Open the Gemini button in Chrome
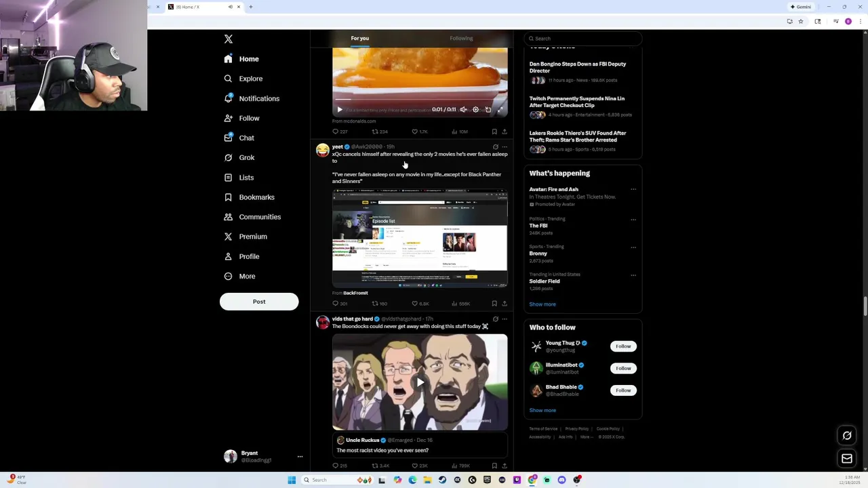The height and width of the screenshot is (488, 868). pyautogui.click(x=801, y=7)
